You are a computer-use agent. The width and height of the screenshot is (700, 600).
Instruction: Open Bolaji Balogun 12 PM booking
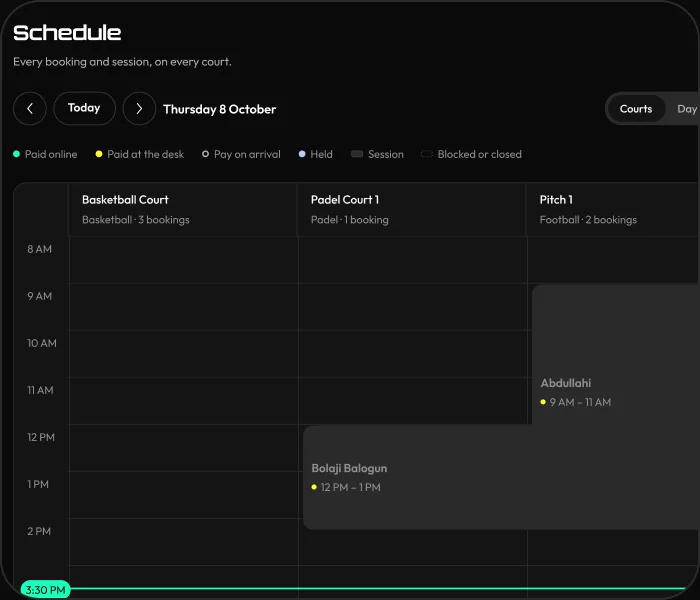tap(501, 478)
